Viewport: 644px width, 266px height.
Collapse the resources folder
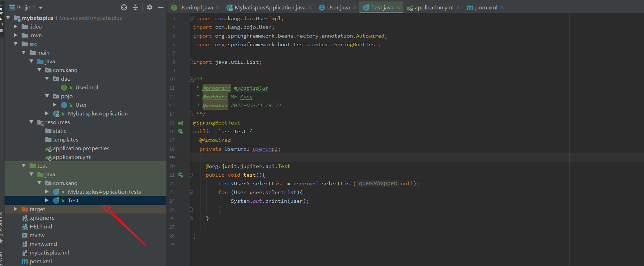(31, 122)
